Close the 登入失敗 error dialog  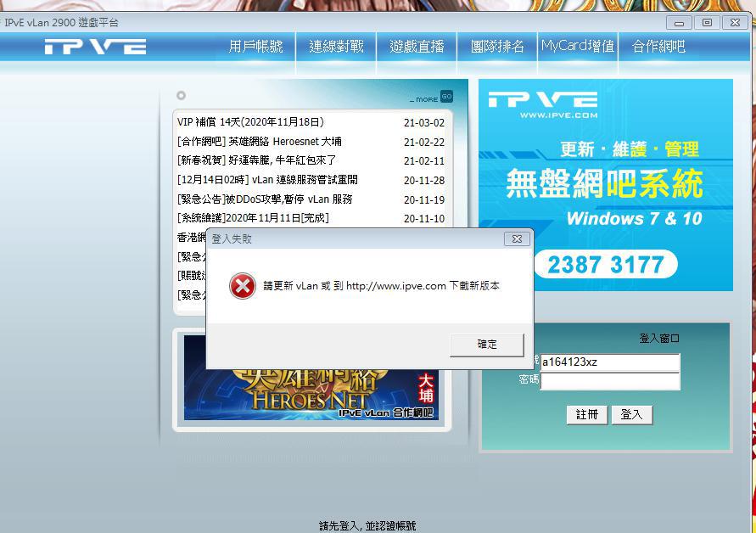(x=517, y=238)
